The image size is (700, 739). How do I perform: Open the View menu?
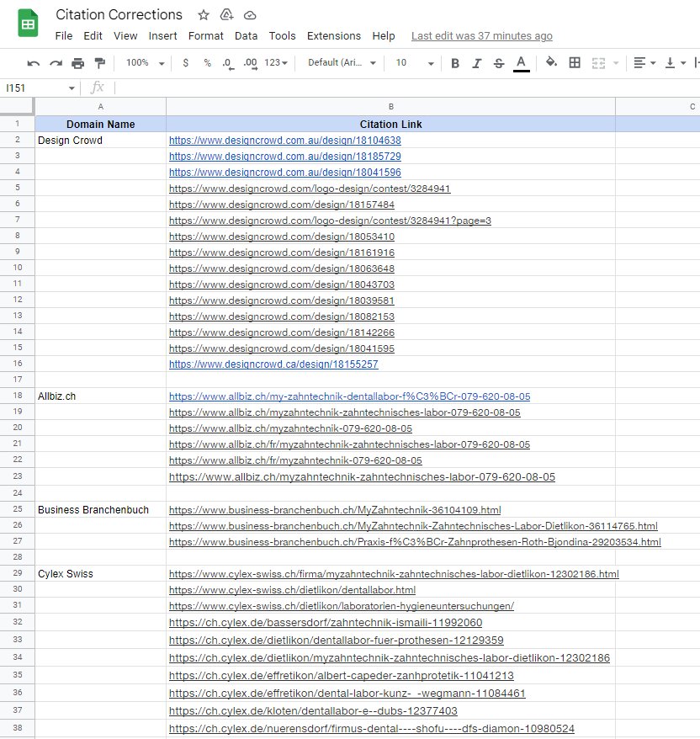pos(125,36)
